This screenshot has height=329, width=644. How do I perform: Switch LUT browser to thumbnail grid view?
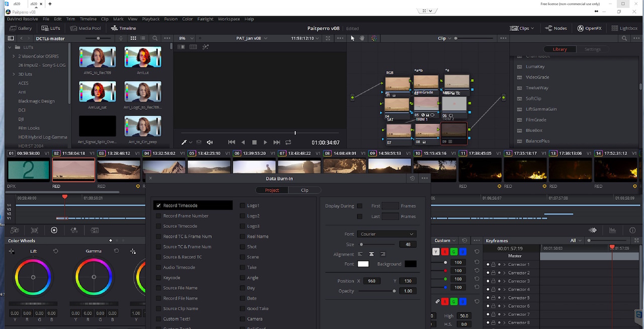(x=133, y=38)
